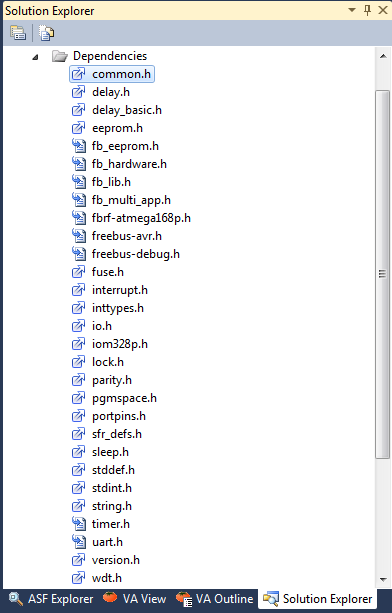392x613 pixels.
Task: Select timer.h file name
Action: (111, 524)
